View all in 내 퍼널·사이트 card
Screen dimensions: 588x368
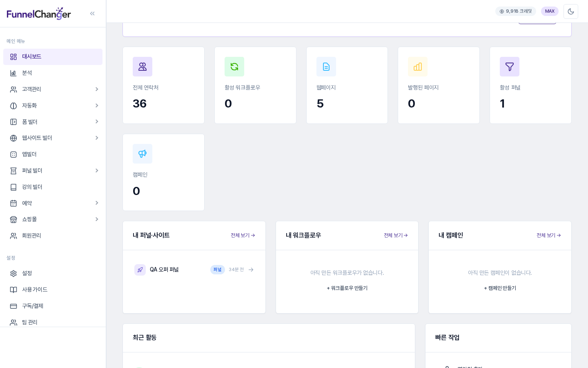pyautogui.click(x=243, y=236)
